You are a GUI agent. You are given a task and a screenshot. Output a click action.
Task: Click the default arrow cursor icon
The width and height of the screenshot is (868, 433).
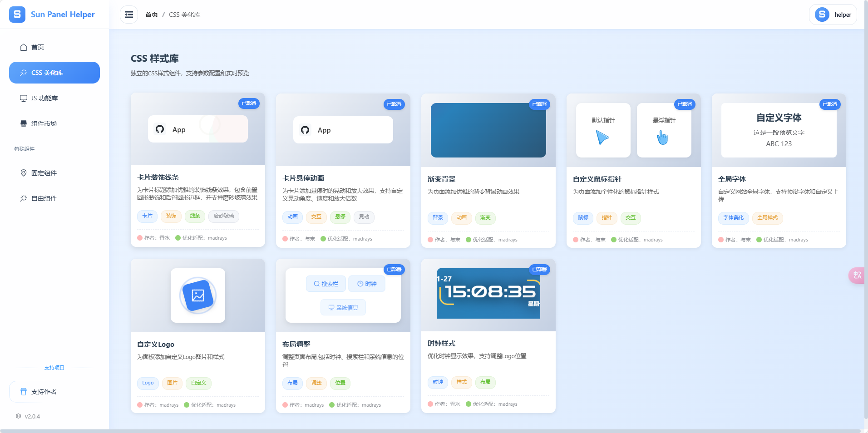[x=602, y=138]
